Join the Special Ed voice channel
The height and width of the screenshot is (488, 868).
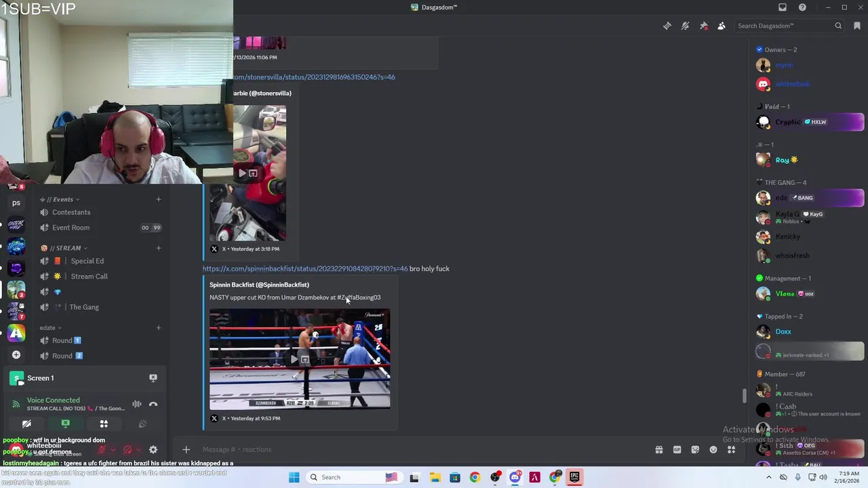(87, 261)
